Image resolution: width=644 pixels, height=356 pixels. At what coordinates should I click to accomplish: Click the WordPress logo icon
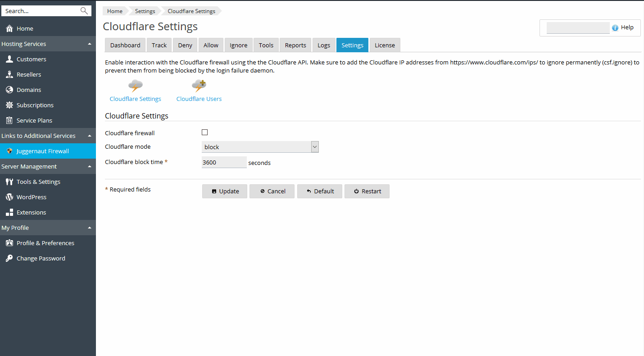point(9,197)
